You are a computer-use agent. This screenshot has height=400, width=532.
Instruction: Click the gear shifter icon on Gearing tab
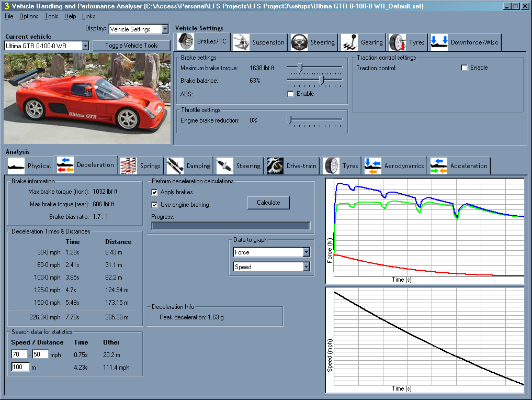coord(350,42)
